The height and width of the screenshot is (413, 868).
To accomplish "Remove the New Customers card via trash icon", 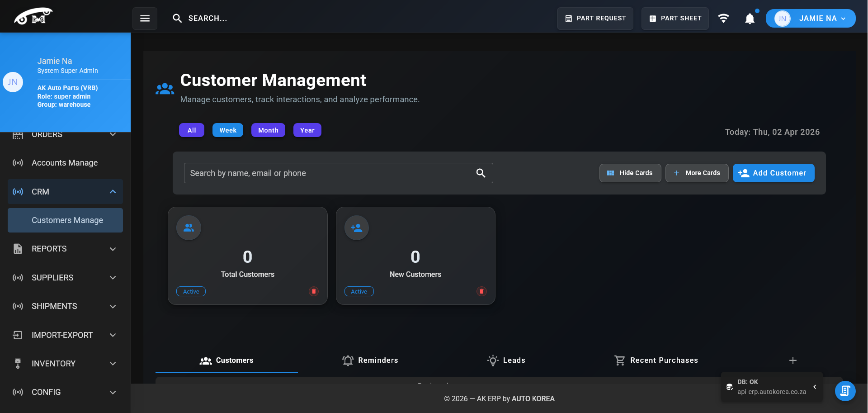I will click(481, 291).
